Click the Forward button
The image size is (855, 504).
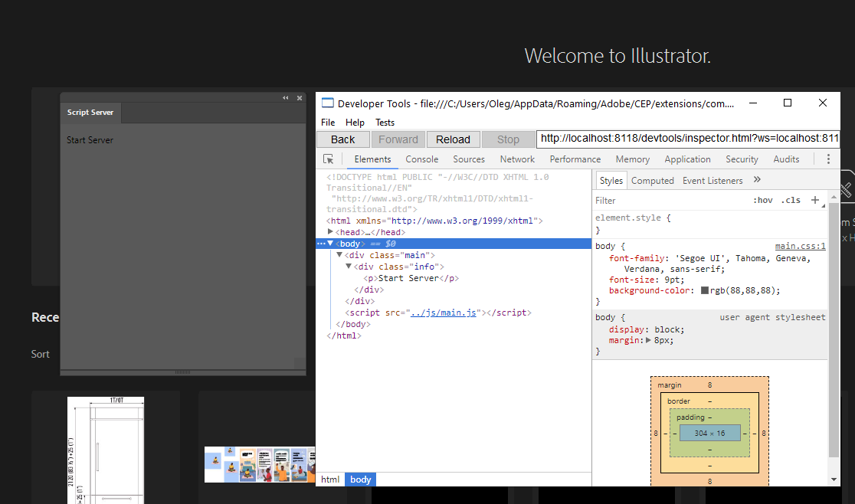pos(398,139)
